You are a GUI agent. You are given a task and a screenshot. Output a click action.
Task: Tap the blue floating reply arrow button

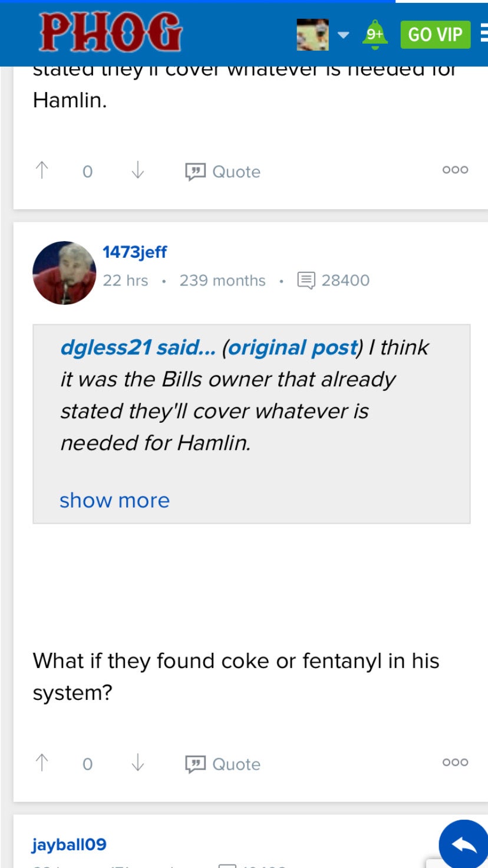click(x=464, y=843)
